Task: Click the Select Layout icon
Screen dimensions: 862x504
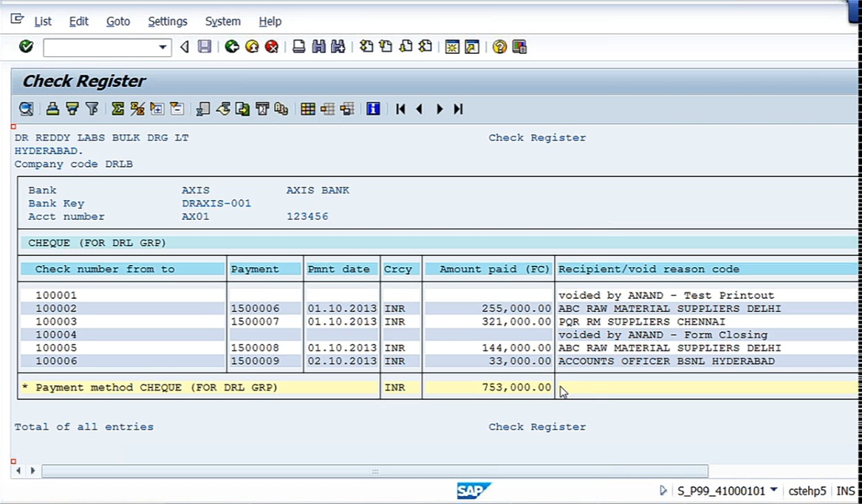Action: click(328, 108)
